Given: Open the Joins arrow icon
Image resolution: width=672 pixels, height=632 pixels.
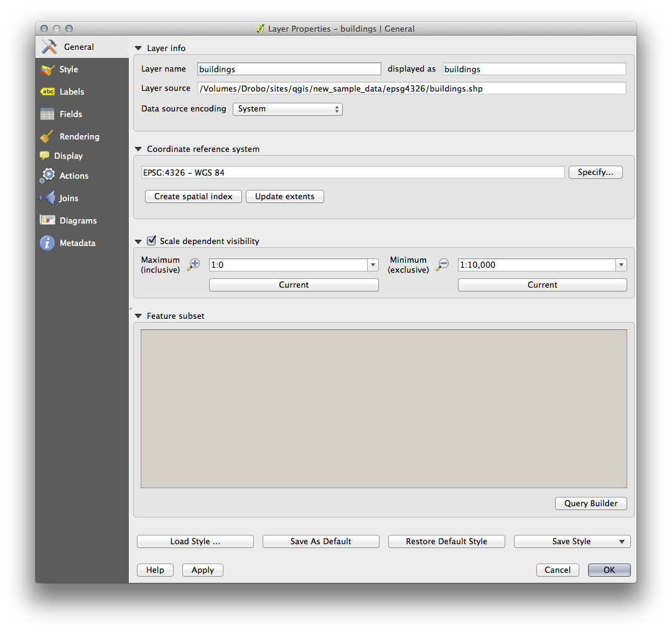Looking at the screenshot, I should [x=48, y=198].
